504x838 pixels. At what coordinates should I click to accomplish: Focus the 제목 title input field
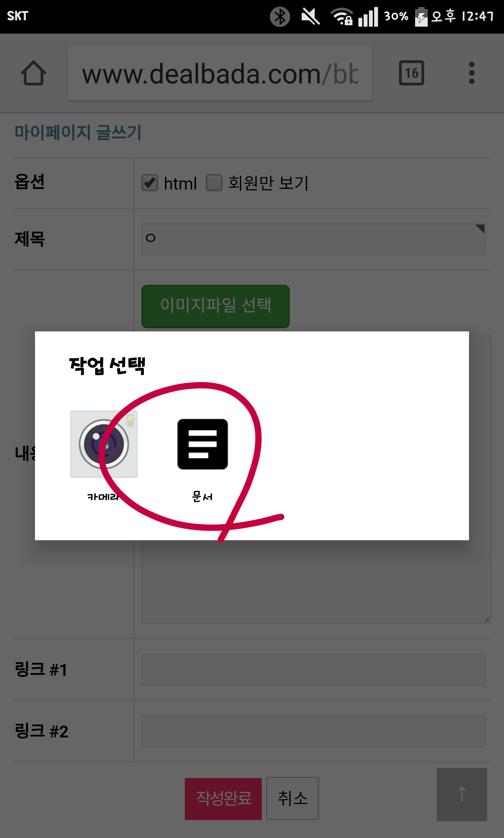[x=313, y=239]
